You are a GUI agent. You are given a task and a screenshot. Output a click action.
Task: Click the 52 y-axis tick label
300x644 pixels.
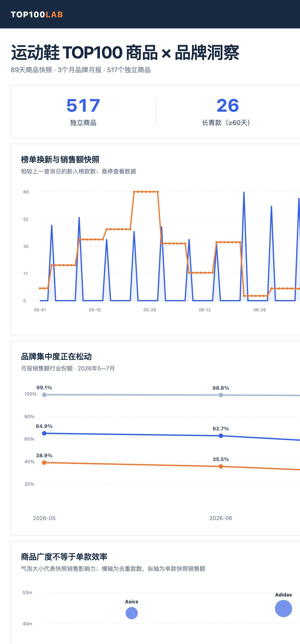(x=26, y=219)
